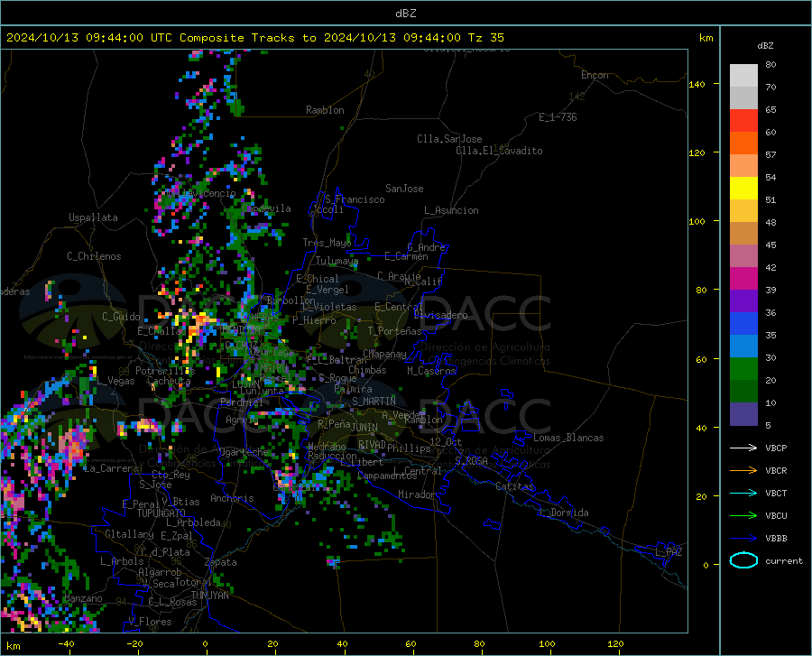
Task: Click the 0 km tick on the bottom axis
Action: pyautogui.click(x=206, y=644)
